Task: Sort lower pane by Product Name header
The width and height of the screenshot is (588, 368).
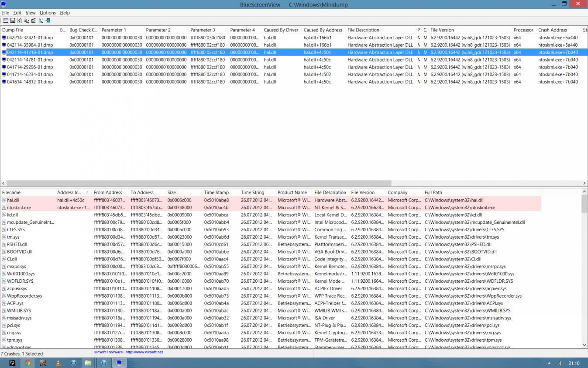Action: [x=294, y=193]
